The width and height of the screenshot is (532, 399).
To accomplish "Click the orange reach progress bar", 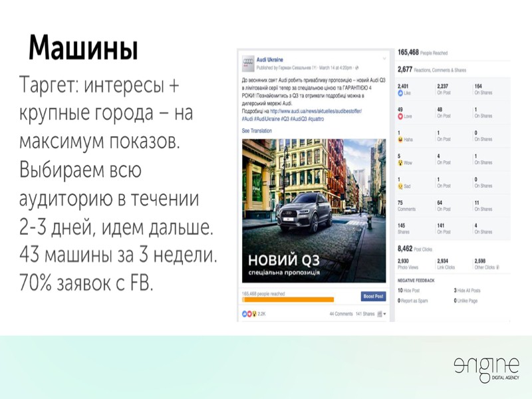I will coord(288,300).
